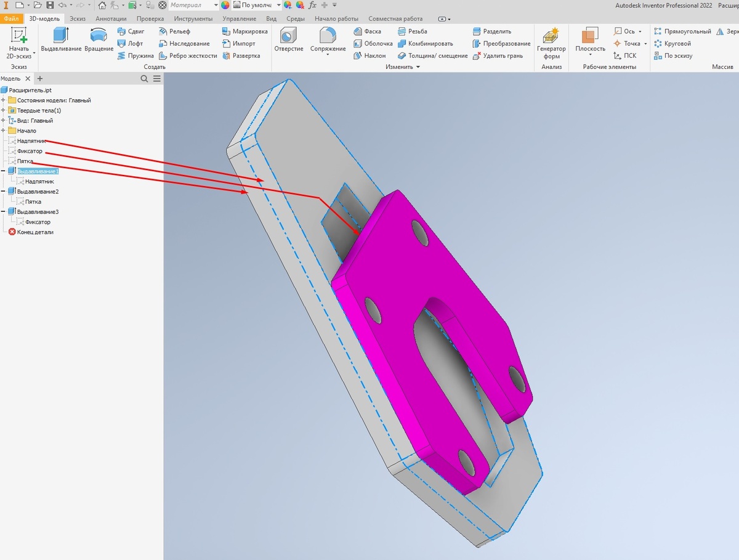Image resolution: width=739 pixels, height=560 pixels.
Task: Add a new browser panel tab (+)
Action: pyautogui.click(x=40, y=79)
